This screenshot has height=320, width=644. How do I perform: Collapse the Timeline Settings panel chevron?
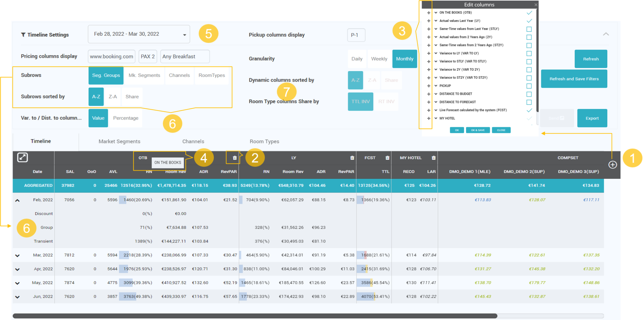pos(606,34)
